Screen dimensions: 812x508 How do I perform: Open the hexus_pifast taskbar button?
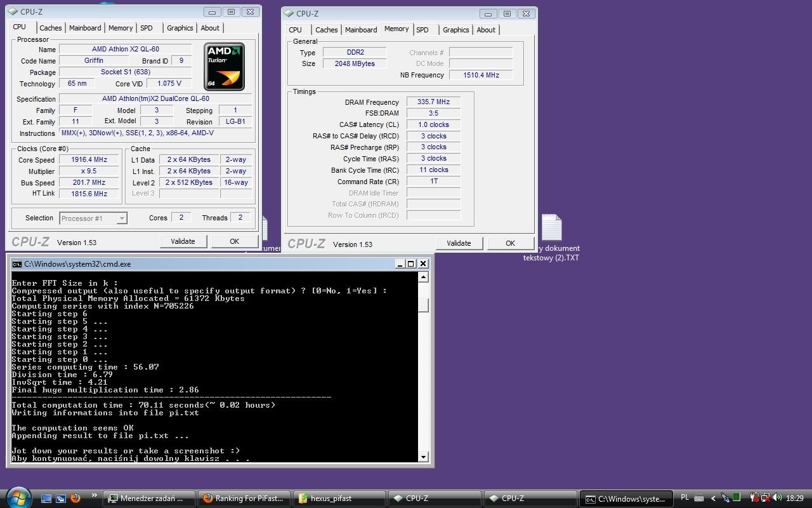[339, 498]
